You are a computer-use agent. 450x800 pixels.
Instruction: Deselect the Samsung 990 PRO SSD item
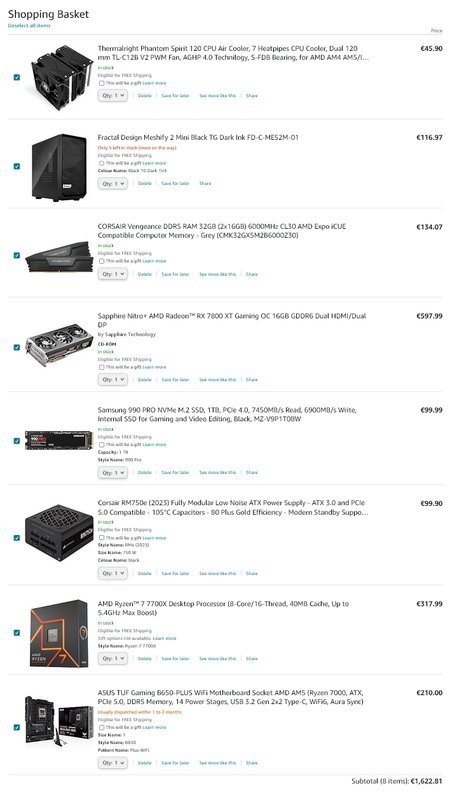[x=17, y=441]
